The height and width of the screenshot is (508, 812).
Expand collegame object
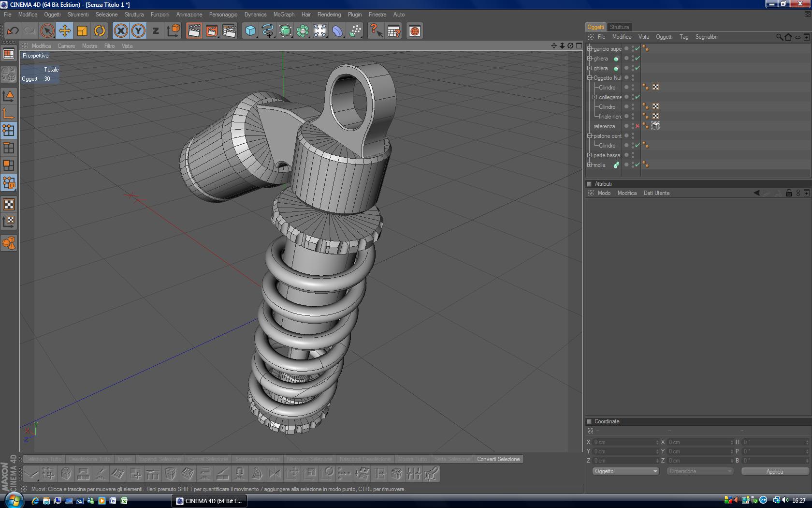595,97
